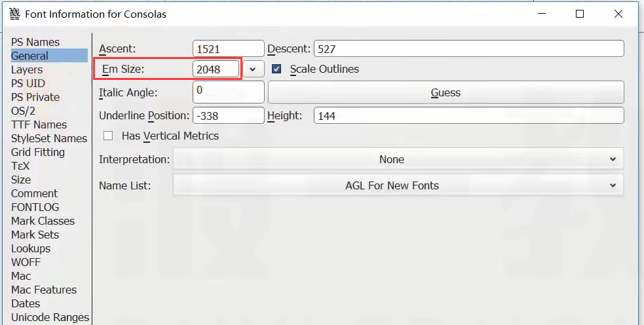Open the Lookups section
644x325 pixels.
click(x=30, y=248)
